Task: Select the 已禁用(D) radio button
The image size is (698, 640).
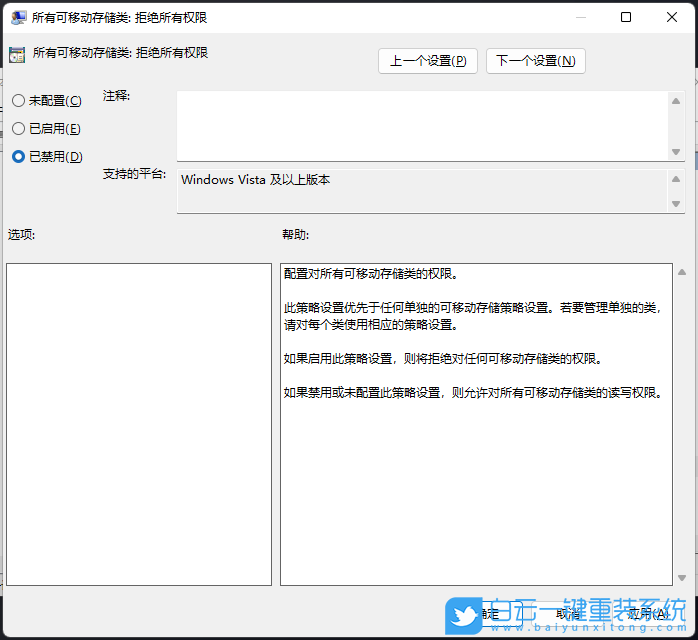Action: (x=47, y=157)
